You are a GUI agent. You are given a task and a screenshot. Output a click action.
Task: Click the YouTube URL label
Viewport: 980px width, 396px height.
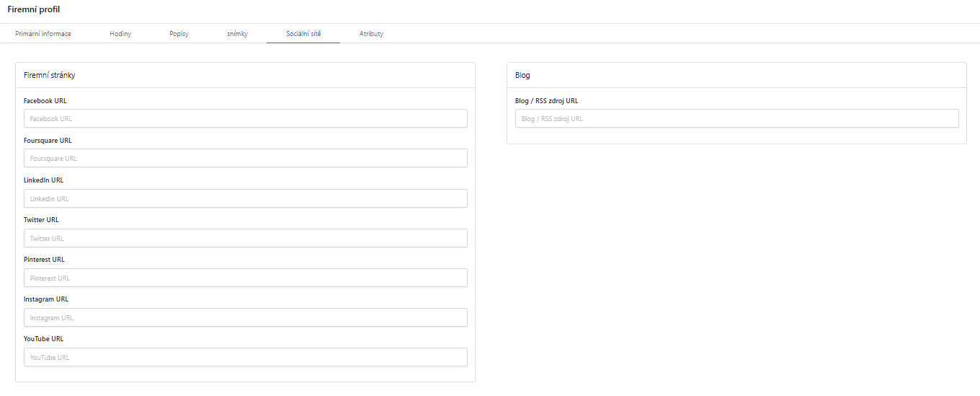point(44,339)
